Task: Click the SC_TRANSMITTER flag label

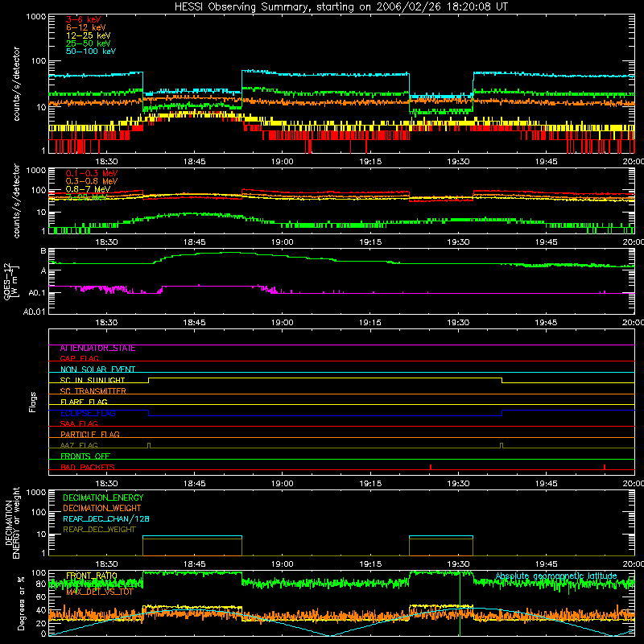Action: (93, 391)
